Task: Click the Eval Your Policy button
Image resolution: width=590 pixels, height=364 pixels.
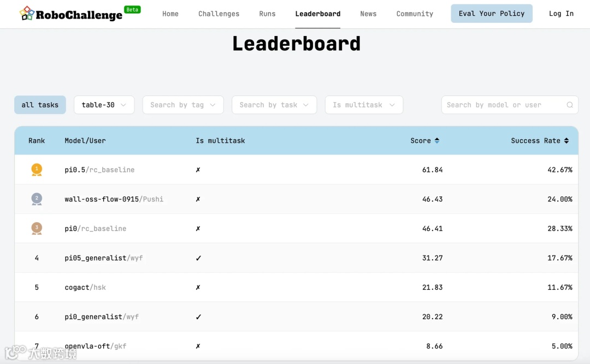Action: [492, 14]
